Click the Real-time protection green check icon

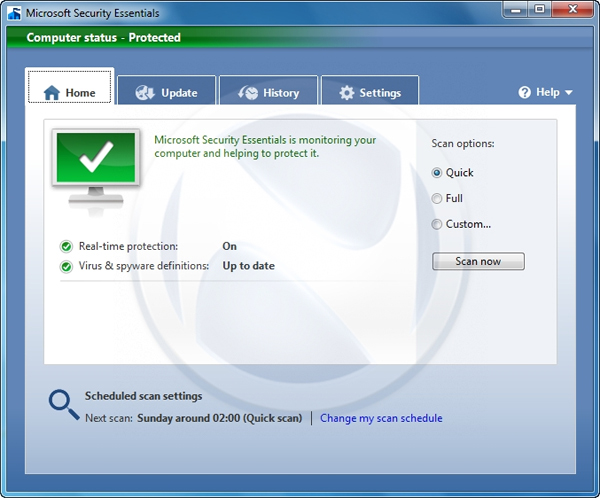click(66, 246)
